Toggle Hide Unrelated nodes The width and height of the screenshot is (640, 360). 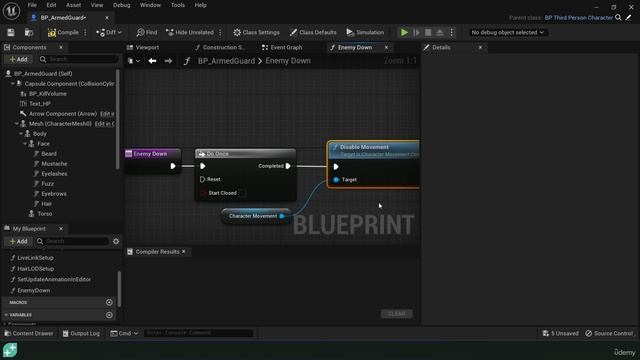click(x=190, y=32)
